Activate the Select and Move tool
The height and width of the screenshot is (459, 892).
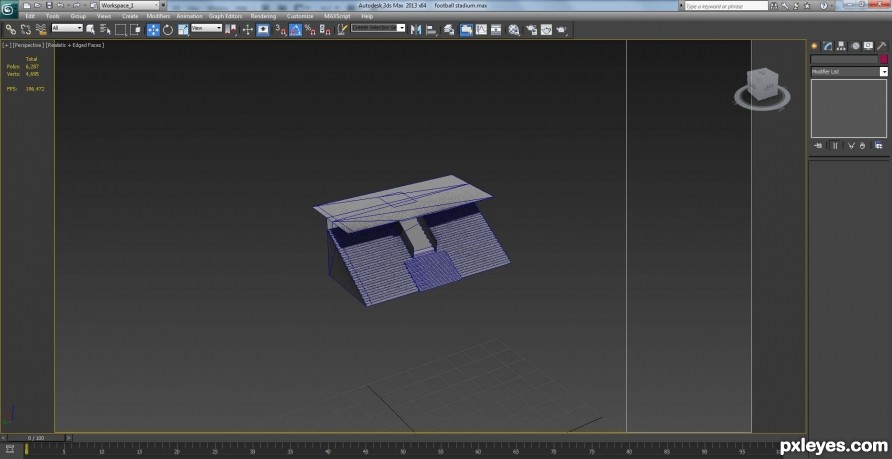(x=153, y=30)
